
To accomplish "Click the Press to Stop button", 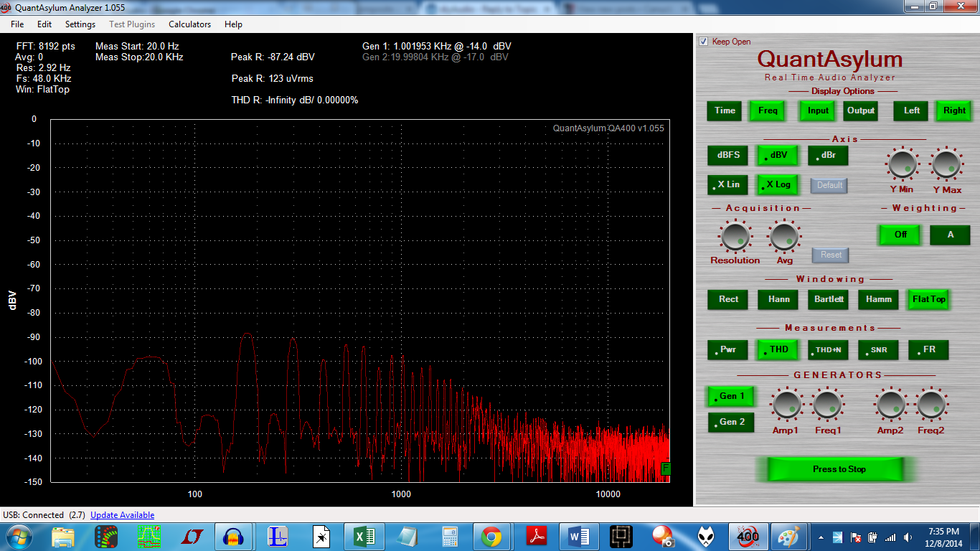I will pyautogui.click(x=836, y=468).
